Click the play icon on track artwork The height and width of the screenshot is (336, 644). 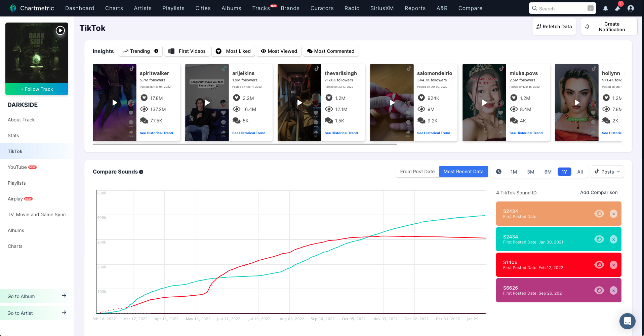tap(60, 31)
